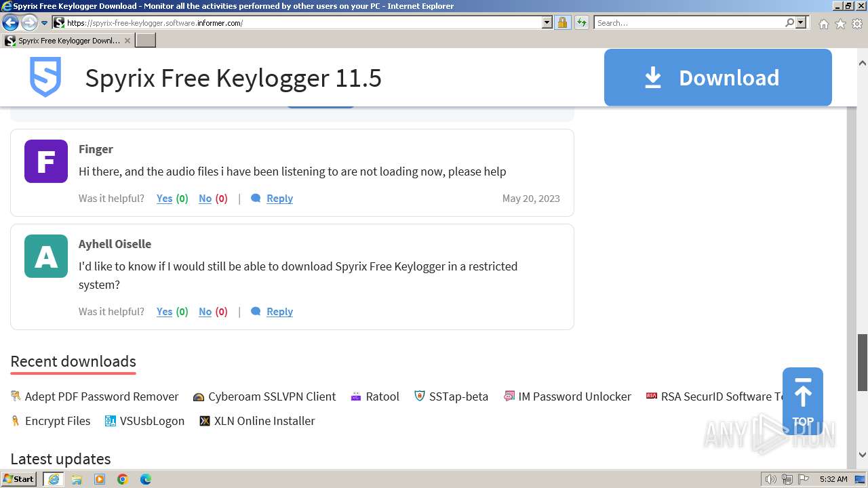868x488 pixels.
Task: Click the Adept PDF Password Remover icon
Action: click(16, 396)
